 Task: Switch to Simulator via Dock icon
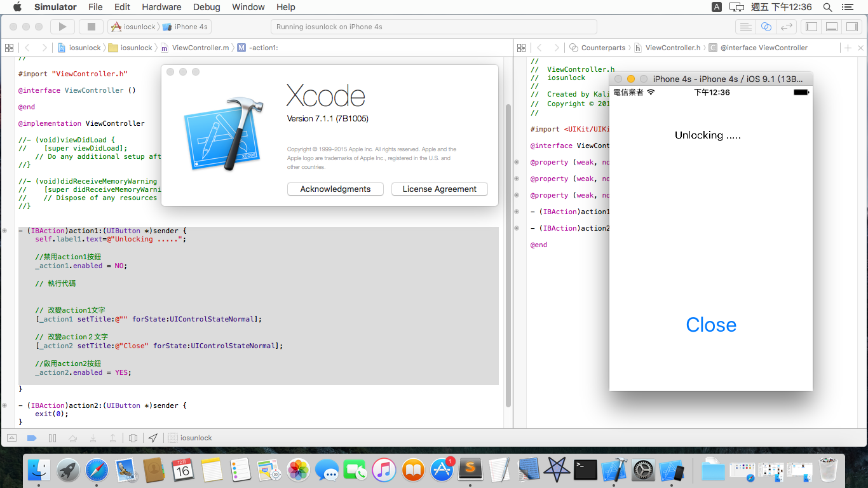pos(672,470)
